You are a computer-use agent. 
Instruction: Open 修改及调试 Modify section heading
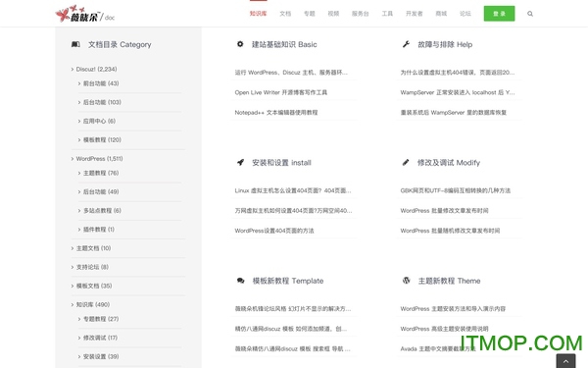449,163
